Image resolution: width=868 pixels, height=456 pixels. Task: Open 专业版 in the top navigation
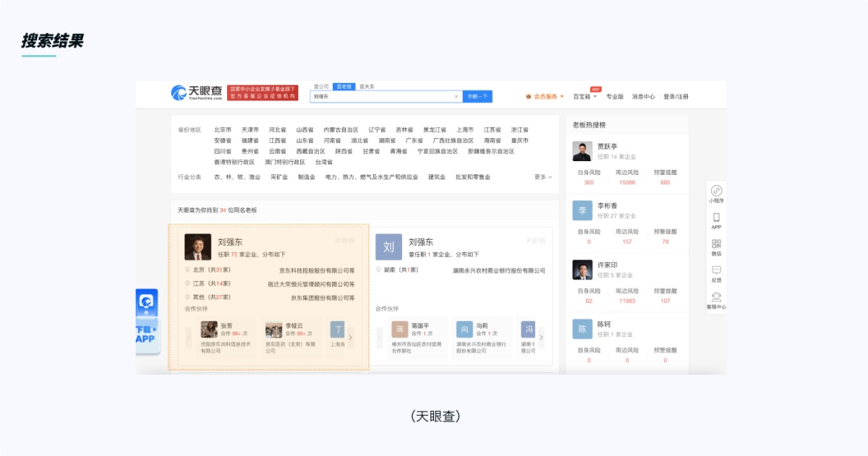(x=615, y=96)
